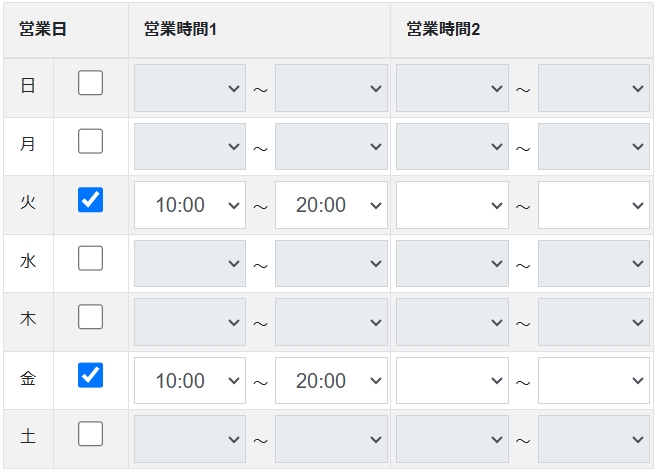Expand Tuesday's 営業時間2 start time dropdown
The width and height of the screenshot is (661, 475).
coord(452,205)
